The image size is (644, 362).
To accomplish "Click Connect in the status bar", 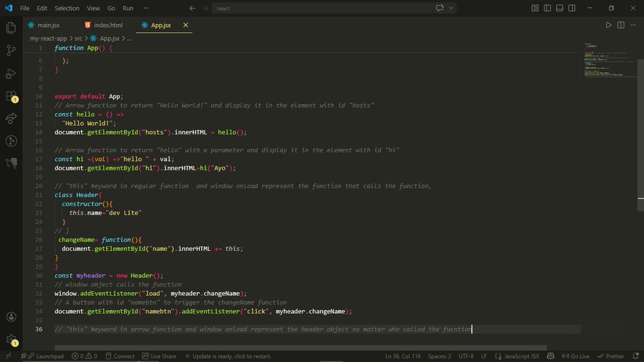I will 120,356.
